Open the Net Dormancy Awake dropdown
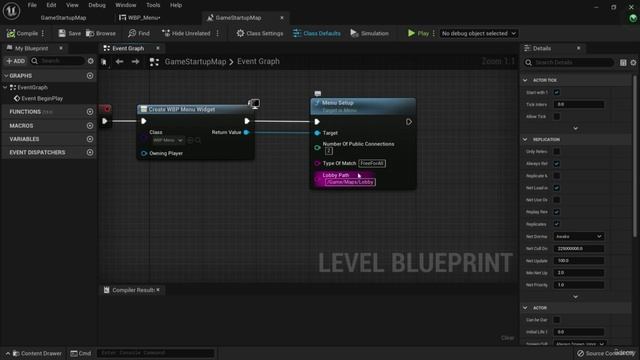Screen dimensions: 640x360 [578, 236]
